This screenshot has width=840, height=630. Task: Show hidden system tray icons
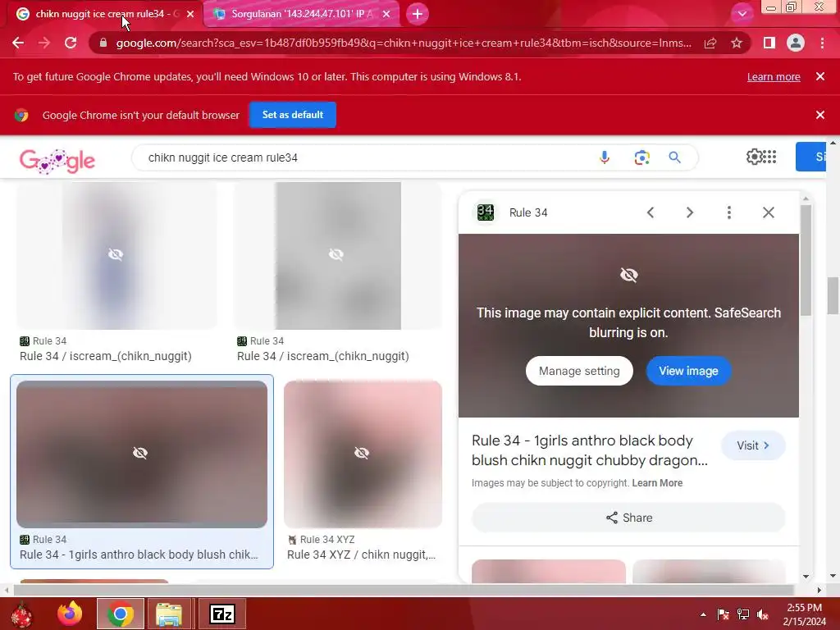coord(703,614)
